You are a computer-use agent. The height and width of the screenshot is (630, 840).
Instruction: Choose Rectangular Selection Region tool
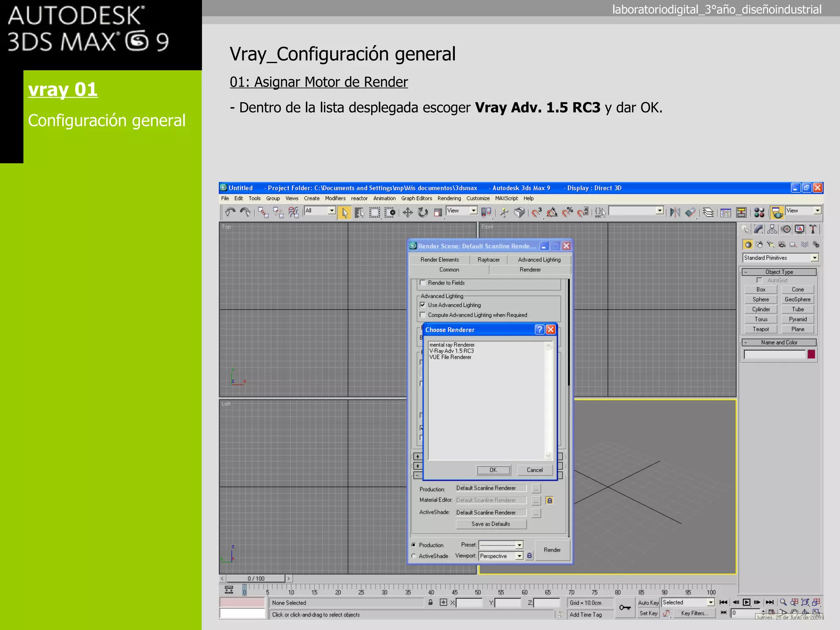[x=374, y=212]
